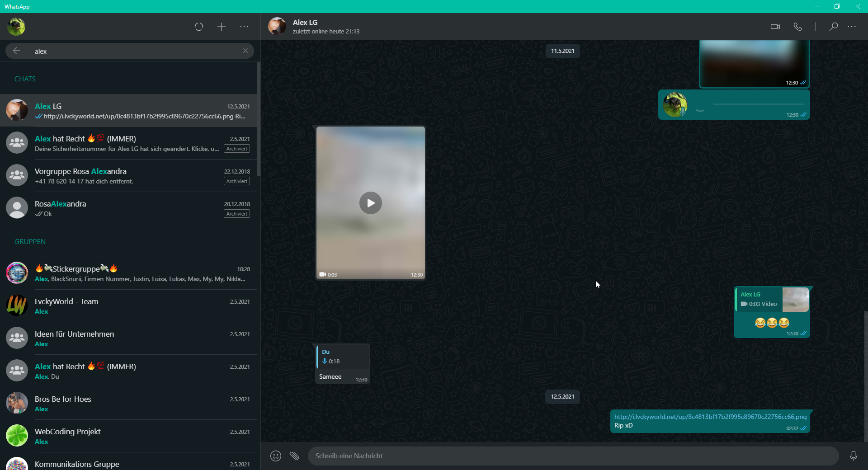868x470 pixels.
Task: Click the status update circle icon
Action: [199, 27]
